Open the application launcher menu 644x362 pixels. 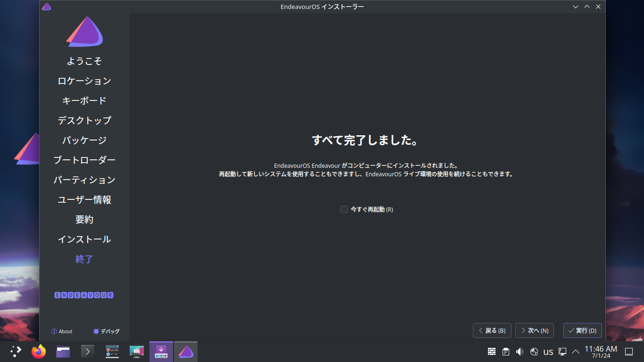point(16,352)
